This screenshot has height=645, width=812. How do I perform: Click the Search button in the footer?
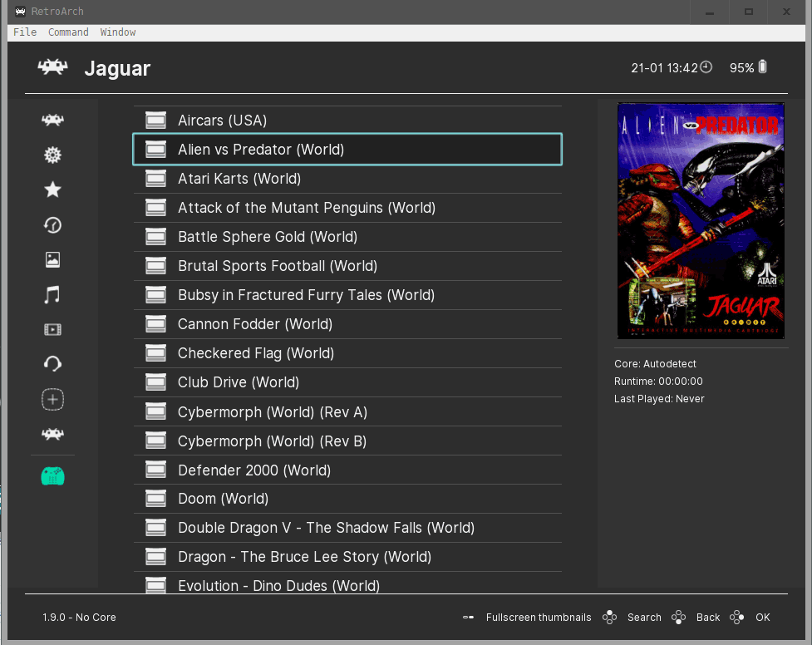coord(632,617)
